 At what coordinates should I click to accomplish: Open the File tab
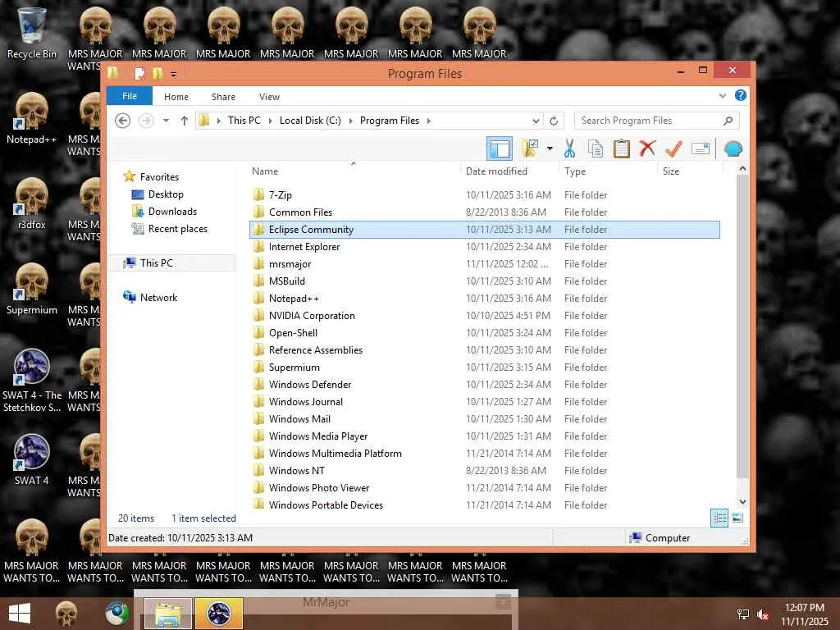pos(130,96)
